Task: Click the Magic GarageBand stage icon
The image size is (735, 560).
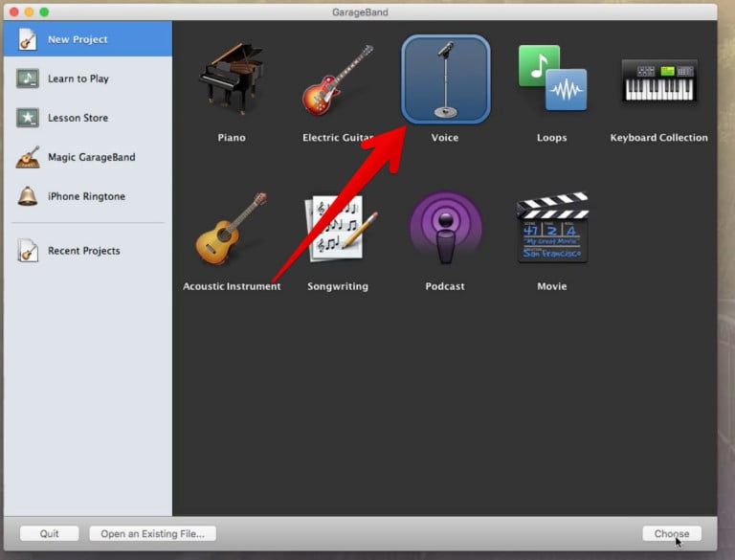Action: (28, 157)
